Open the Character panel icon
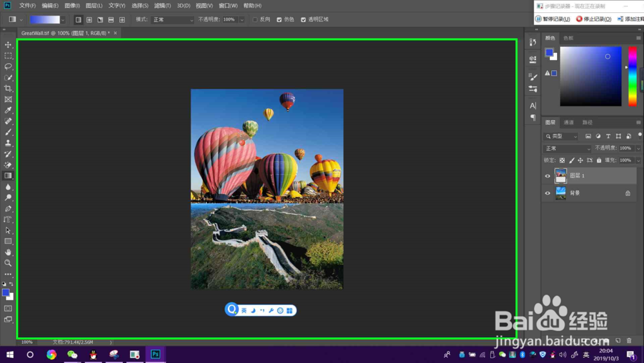Viewport: 644px width, 363px height. pos(533,106)
